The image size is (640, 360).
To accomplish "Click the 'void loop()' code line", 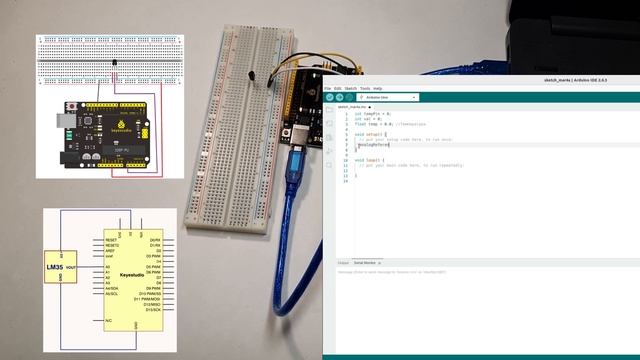I will pyautogui.click(x=369, y=160).
